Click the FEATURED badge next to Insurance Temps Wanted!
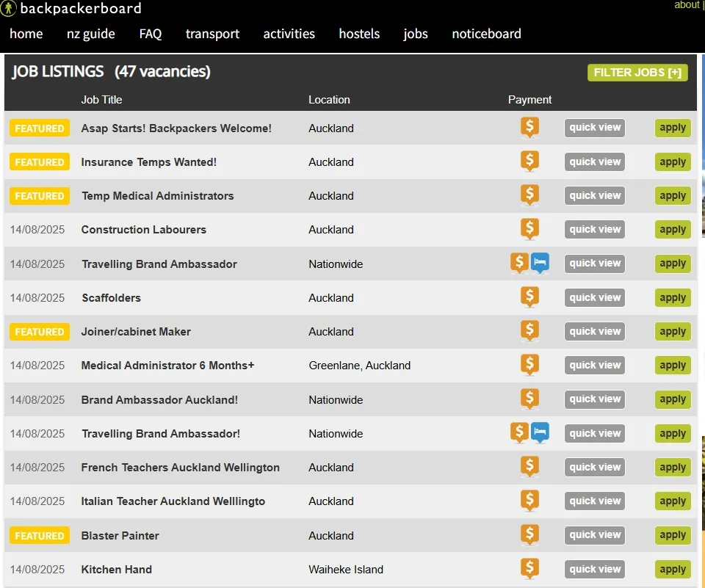This screenshot has width=705, height=588. (40, 161)
